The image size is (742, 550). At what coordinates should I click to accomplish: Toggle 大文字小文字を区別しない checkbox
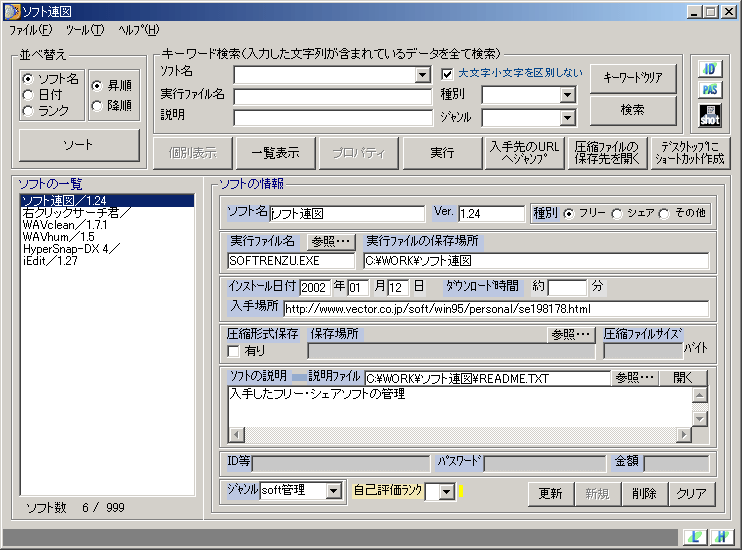click(447, 74)
